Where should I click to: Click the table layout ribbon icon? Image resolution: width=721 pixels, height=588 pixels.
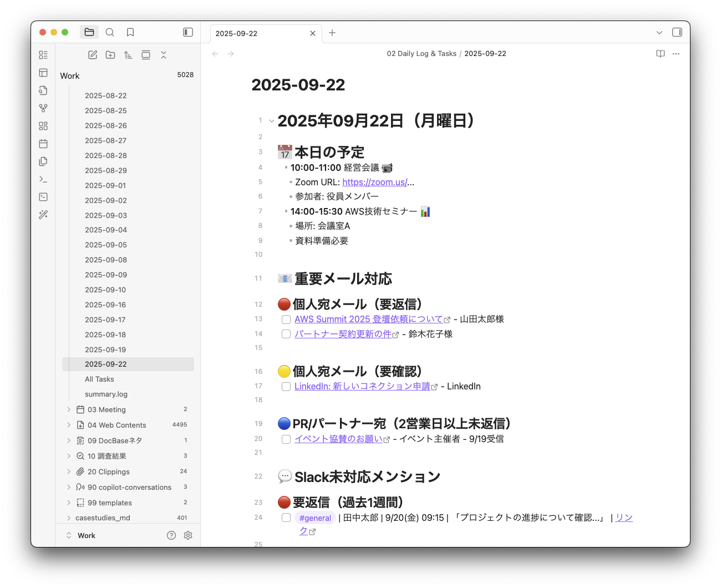click(x=43, y=73)
